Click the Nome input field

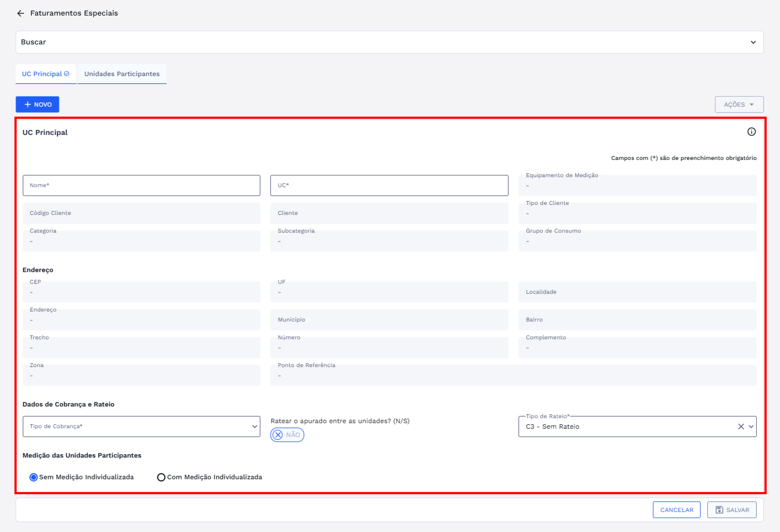click(141, 185)
